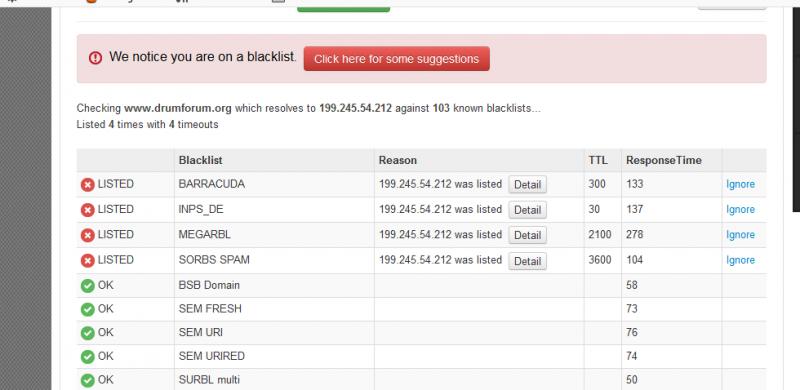Open Detail for the BARRACUDA listing
This screenshot has width=800, height=390.
coord(527,185)
